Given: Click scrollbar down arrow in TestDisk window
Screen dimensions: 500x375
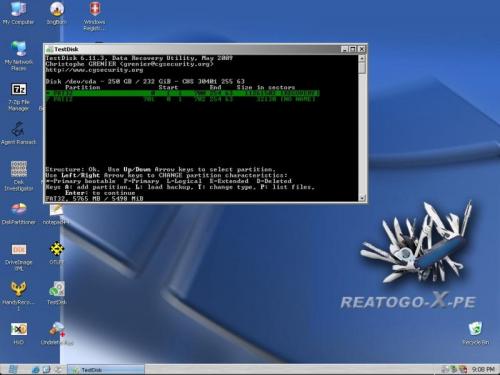Looking at the screenshot, I should click(362, 198).
